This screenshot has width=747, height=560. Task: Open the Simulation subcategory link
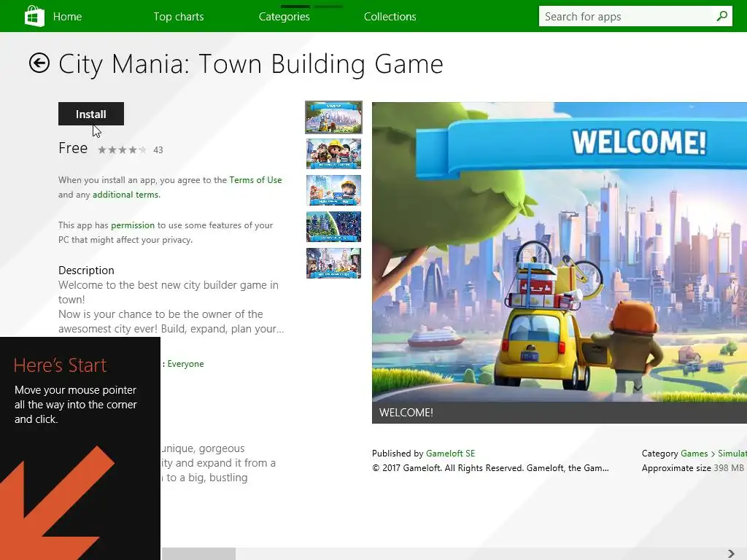pyautogui.click(x=732, y=454)
